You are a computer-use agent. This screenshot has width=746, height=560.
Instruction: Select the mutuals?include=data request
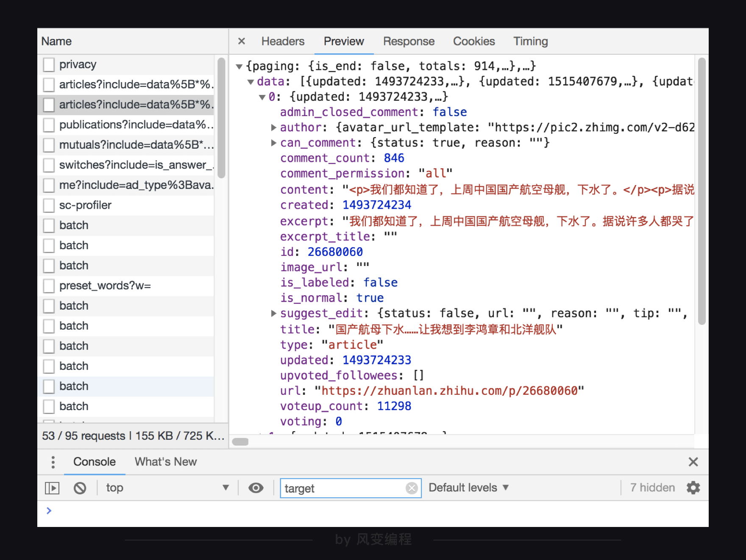click(126, 145)
